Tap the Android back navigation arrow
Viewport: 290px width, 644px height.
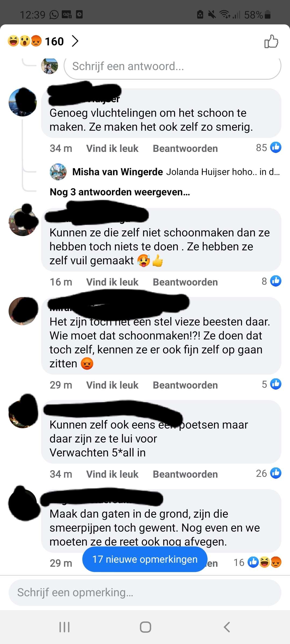pos(227,627)
